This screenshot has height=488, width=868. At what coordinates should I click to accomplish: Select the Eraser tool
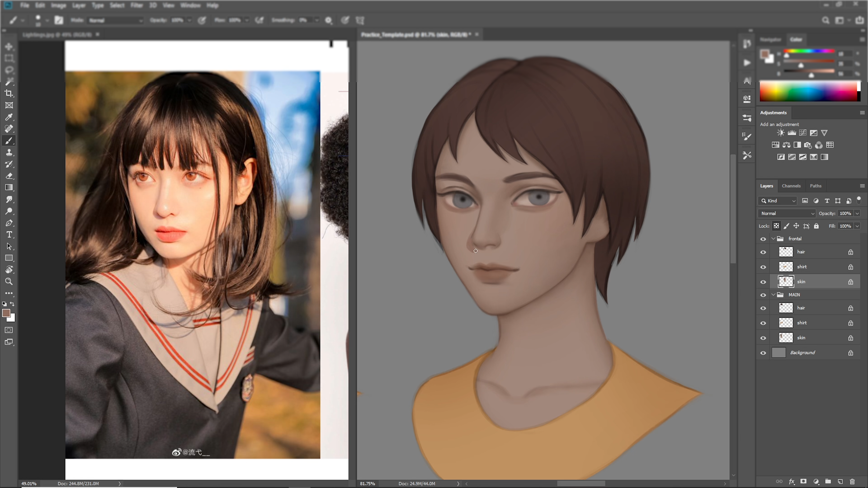(9, 176)
